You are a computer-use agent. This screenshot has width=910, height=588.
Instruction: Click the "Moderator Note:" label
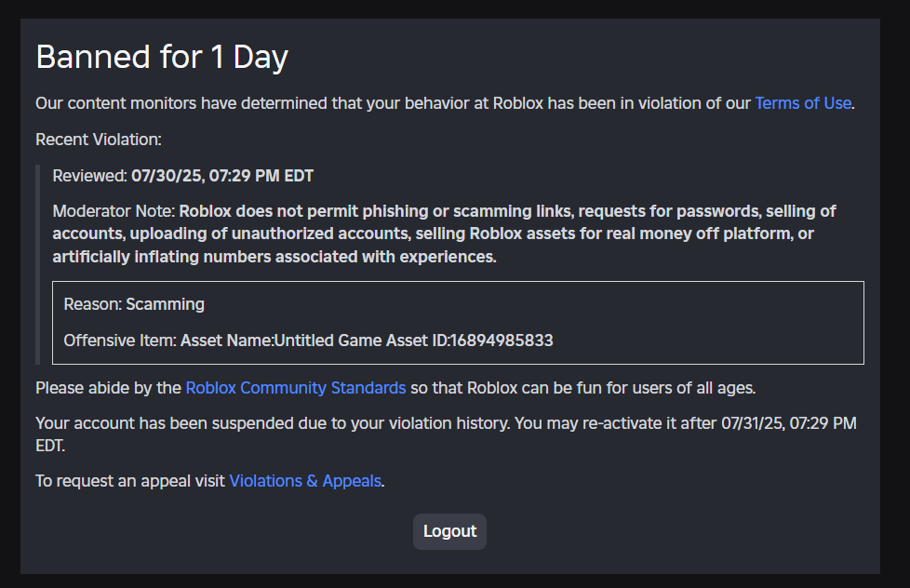(x=114, y=211)
